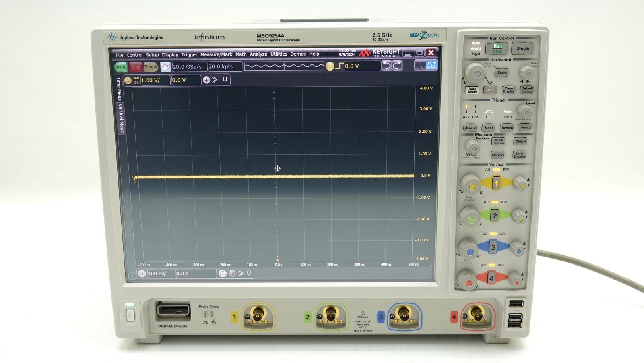The image size is (644, 363).
Task: Click the Markers hardware key
Action: point(497,155)
